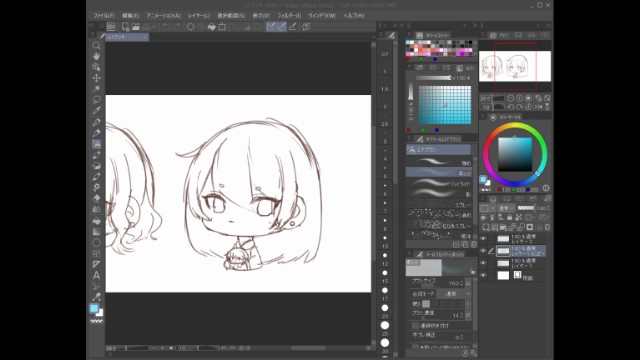
Task: Open the layer palette color dropdown
Action: [487, 208]
